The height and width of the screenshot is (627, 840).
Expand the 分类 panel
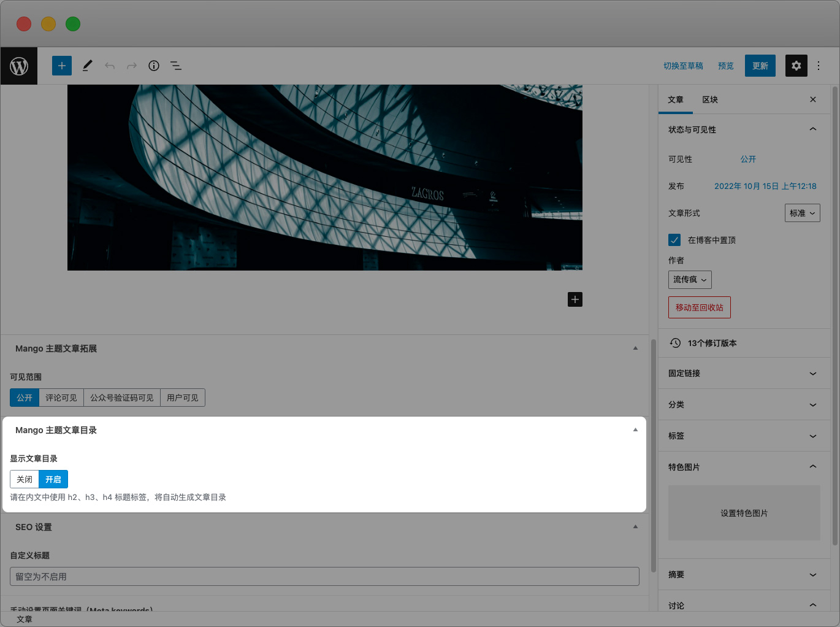744,404
